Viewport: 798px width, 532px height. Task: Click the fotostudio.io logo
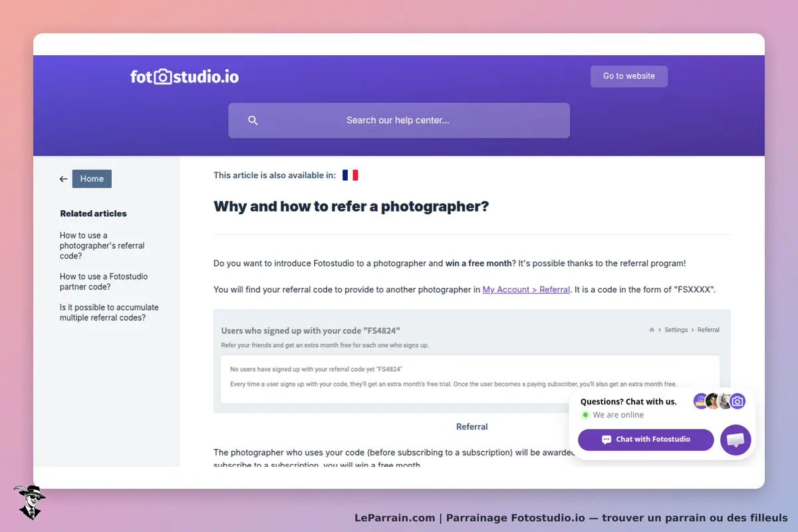pyautogui.click(x=184, y=76)
